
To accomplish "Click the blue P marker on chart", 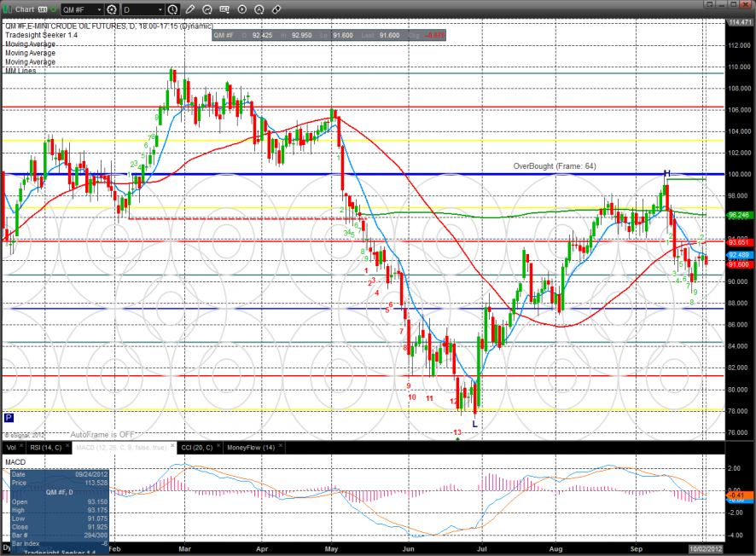I will [x=9, y=418].
